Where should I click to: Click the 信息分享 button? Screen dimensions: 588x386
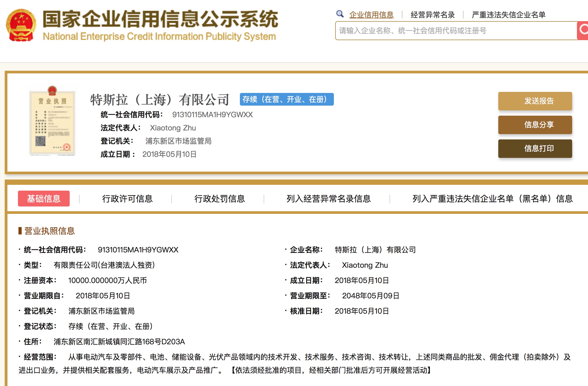point(535,125)
